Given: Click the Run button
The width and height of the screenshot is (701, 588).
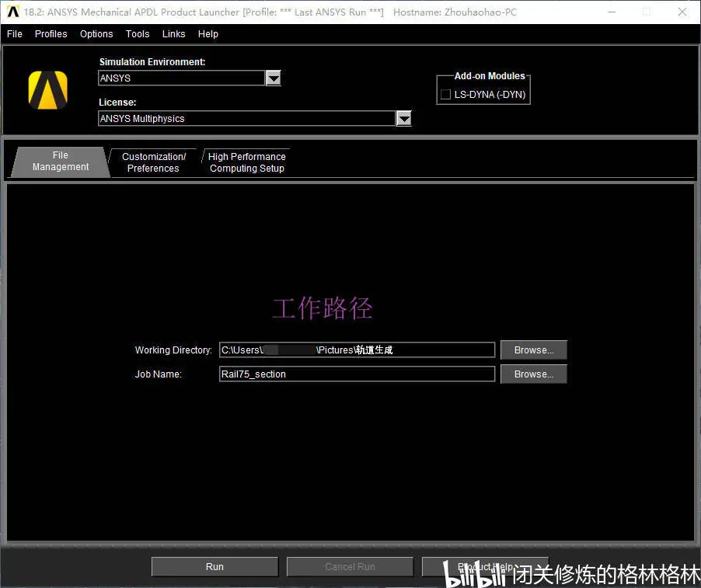Looking at the screenshot, I should click(214, 566).
